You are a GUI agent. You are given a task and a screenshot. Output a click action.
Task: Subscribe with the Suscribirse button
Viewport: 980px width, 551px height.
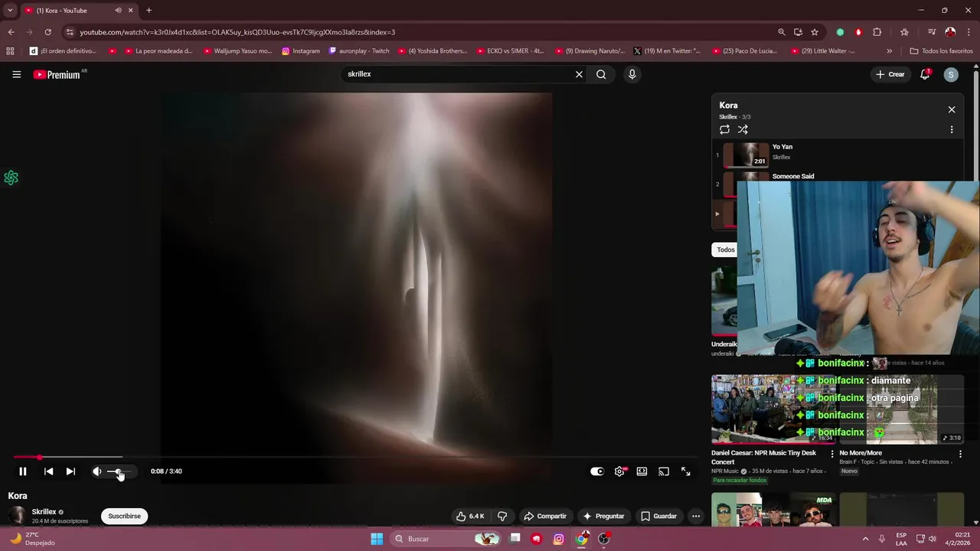124,516
